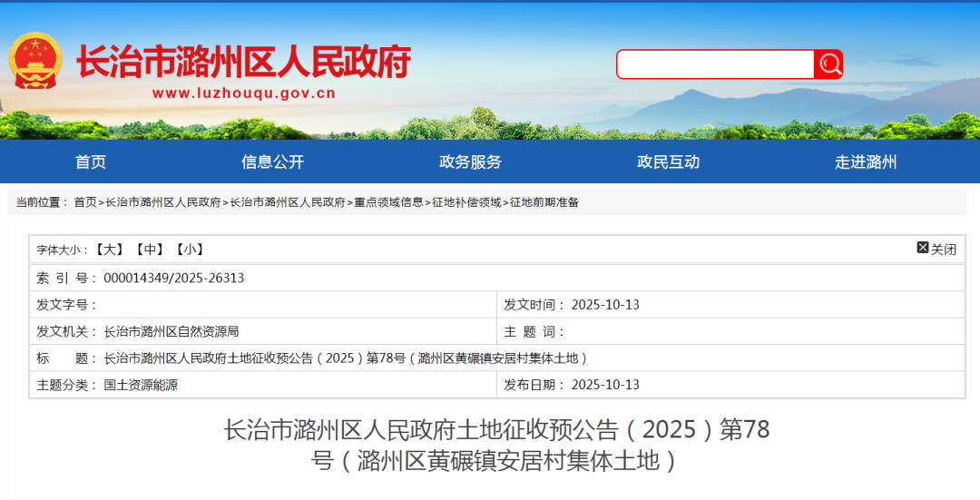Click the 首页 breadcrumb link
The width and height of the screenshot is (980, 500).
click(85, 202)
